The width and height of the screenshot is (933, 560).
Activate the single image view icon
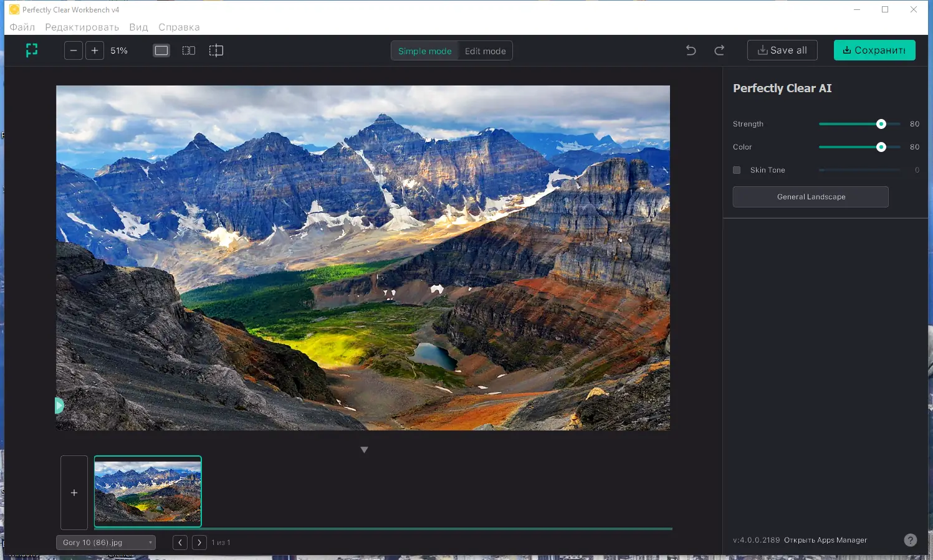coord(161,50)
